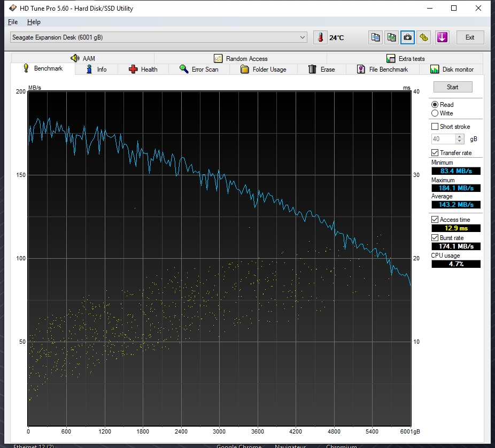Screen dimensions: 495x448
Task: Save a screenshot with the camera icon
Action: point(407,37)
